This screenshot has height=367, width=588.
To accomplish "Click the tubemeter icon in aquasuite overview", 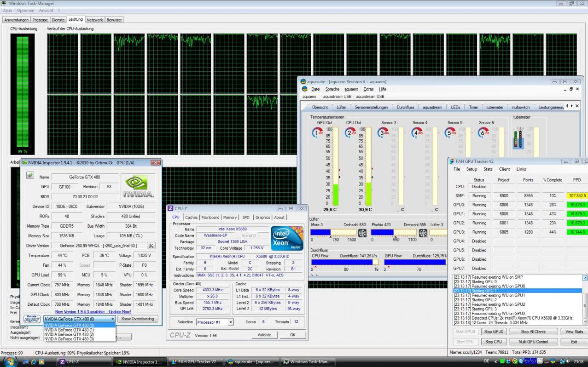I will 518,138.
